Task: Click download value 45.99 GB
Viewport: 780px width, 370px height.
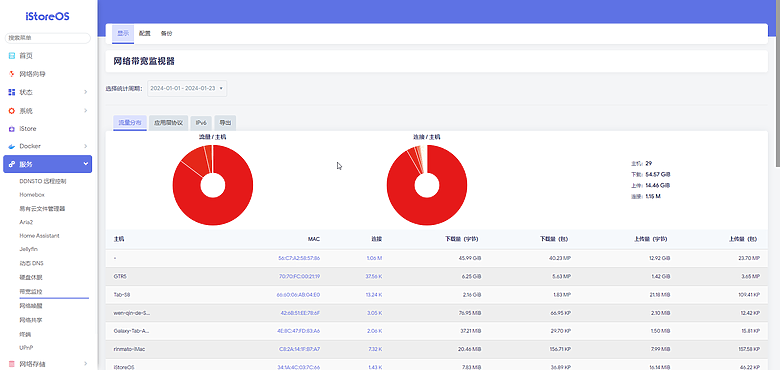Action: tap(470, 258)
